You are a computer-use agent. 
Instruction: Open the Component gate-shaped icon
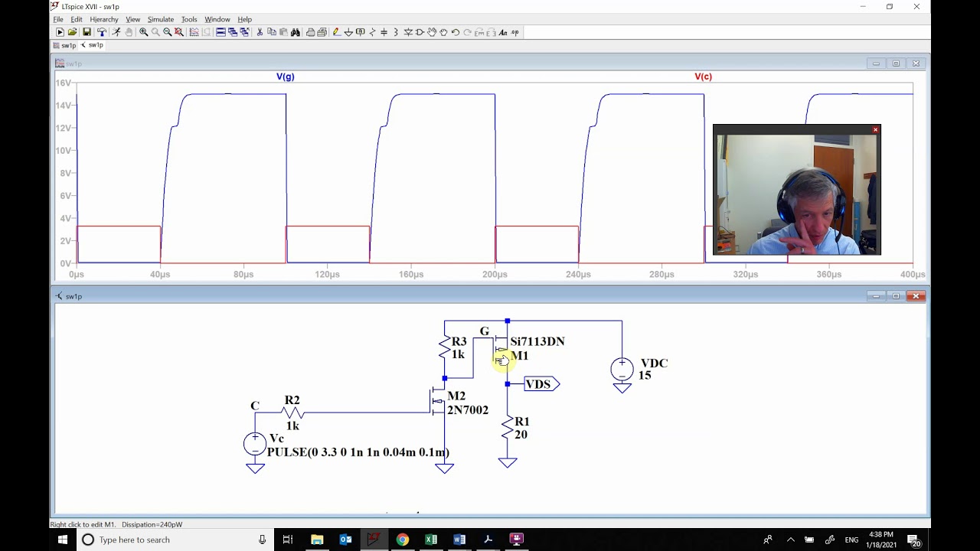(x=419, y=32)
